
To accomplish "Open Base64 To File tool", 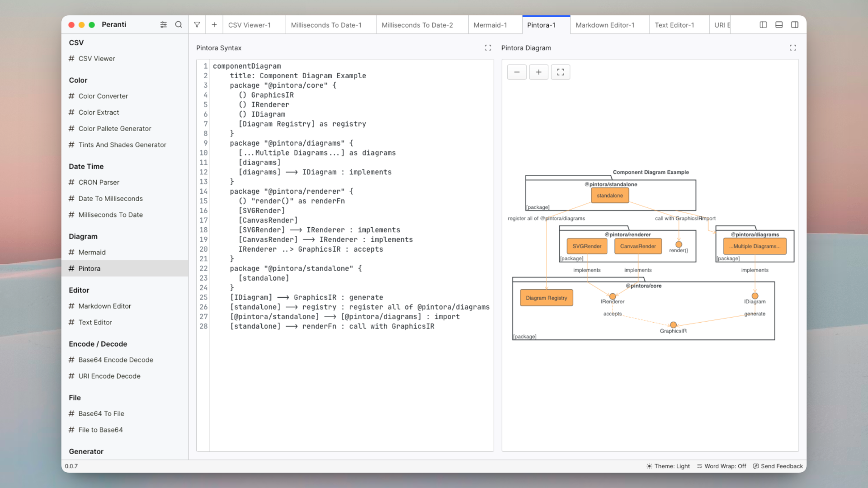I will coord(125,414).
